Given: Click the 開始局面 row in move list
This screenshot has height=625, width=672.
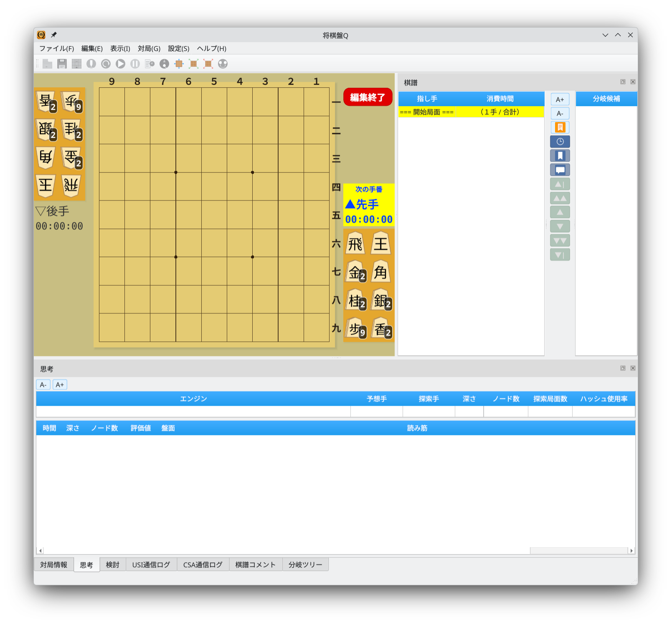Looking at the screenshot, I should 427,112.
